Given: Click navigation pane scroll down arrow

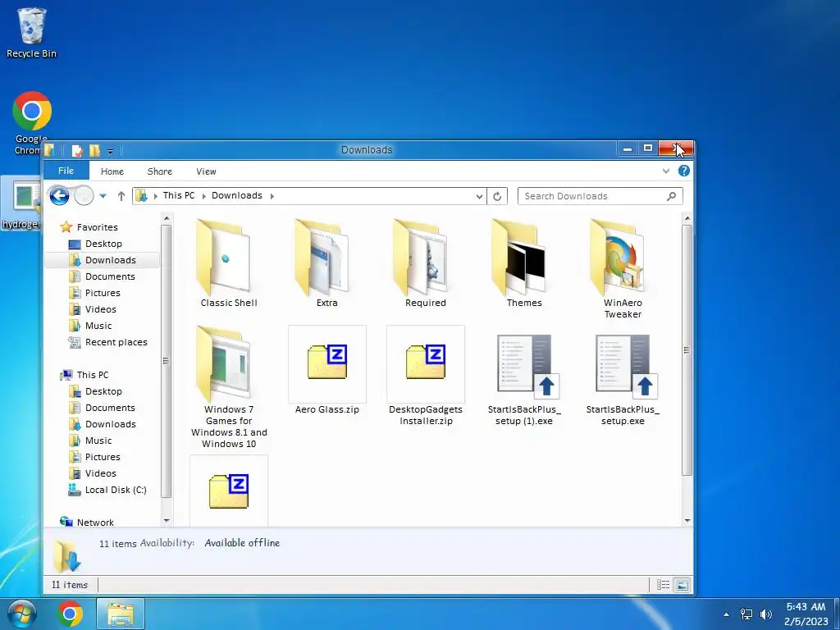Looking at the screenshot, I should 166,520.
